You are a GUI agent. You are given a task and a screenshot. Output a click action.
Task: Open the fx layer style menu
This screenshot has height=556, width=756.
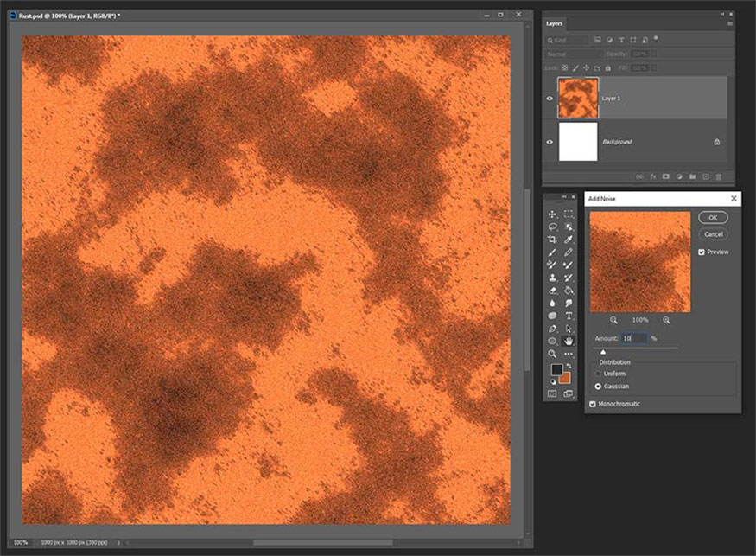(x=653, y=176)
